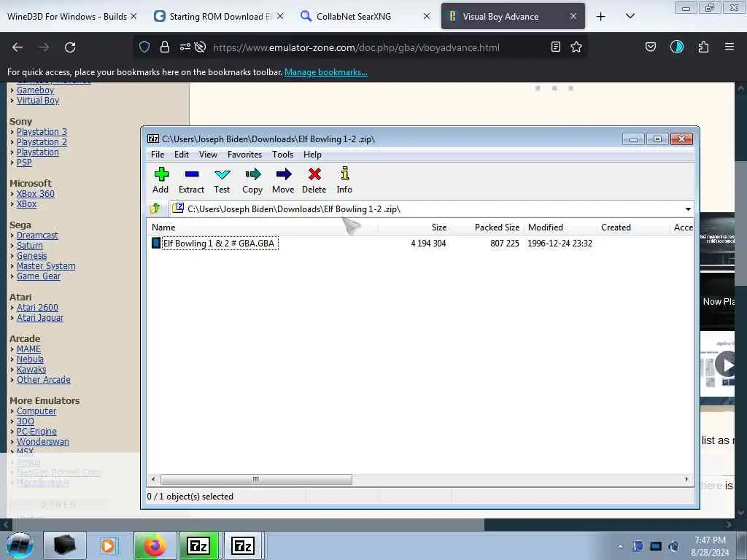Viewport: 747px width, 560px height.
Task: Switch to Starting ROM Download tab
Action: (x=221, y=17)
